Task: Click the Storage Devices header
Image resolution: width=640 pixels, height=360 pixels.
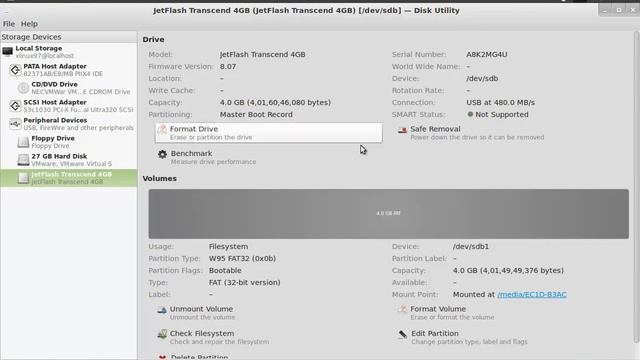Action: [x=69, y=37]
